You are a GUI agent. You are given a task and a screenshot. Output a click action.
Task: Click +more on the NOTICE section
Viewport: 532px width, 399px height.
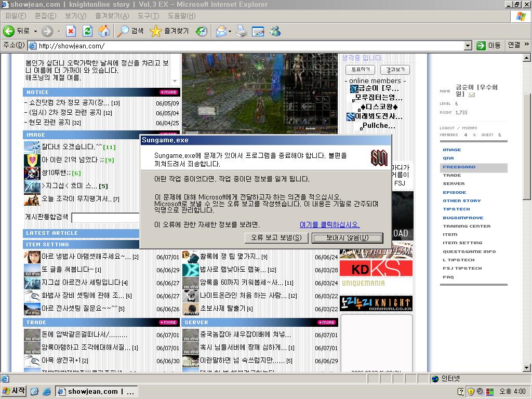[x=169, y=92]
